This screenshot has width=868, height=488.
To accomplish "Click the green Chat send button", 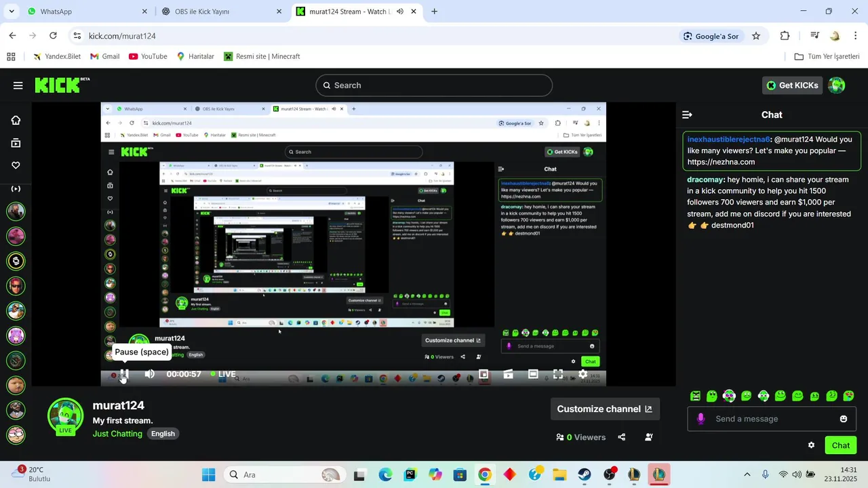I will 841,445.
